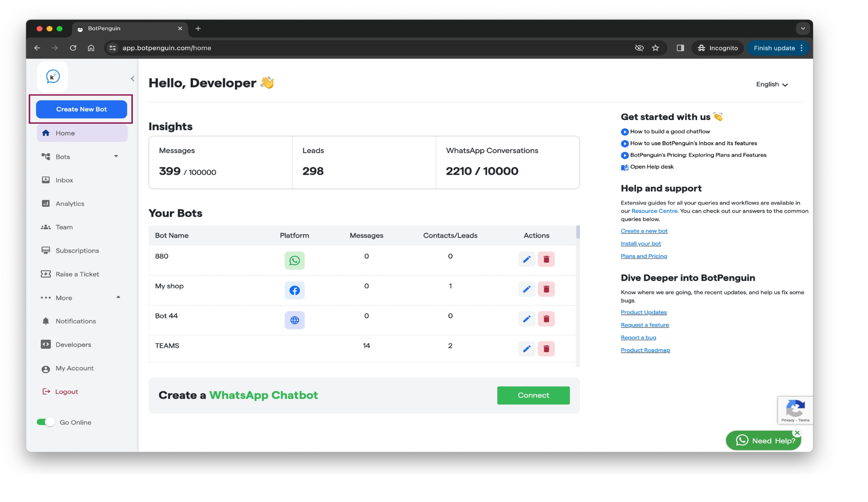Open the Home menu item
The height and width of the screenshot is (502, 868).
tap(82, 133)
